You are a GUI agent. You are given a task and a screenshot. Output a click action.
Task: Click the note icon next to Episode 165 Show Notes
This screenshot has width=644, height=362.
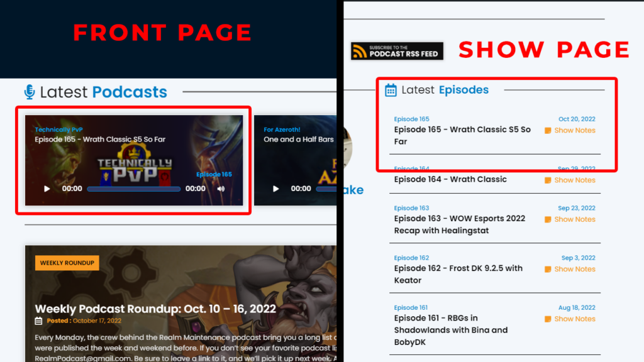tap(548, 131)
